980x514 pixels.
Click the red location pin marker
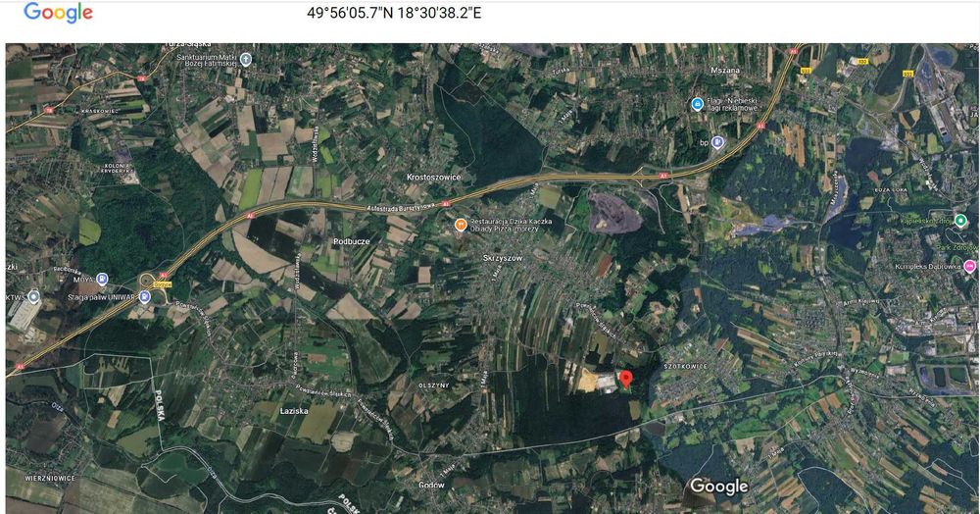tap(625, 379)
